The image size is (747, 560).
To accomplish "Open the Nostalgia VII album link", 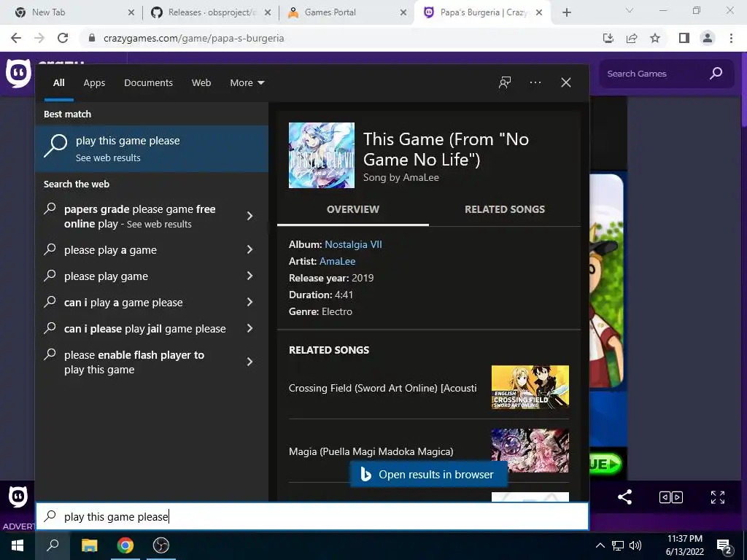I will 353,244.
